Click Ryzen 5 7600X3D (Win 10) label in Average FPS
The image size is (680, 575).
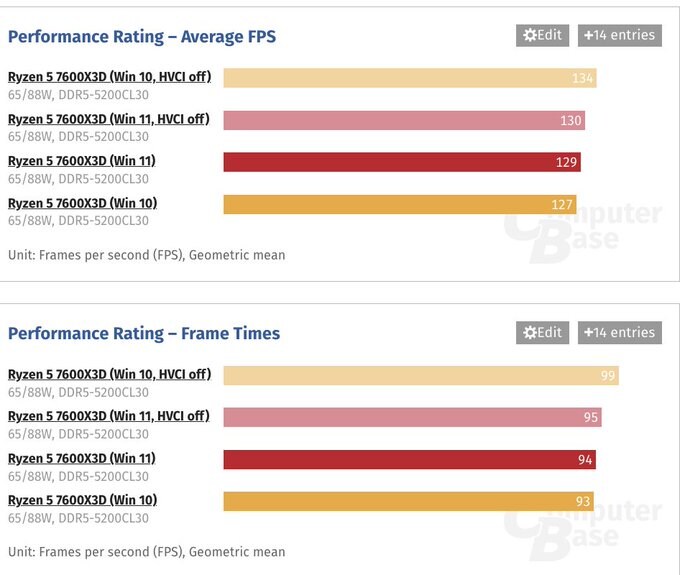(82, 203)
